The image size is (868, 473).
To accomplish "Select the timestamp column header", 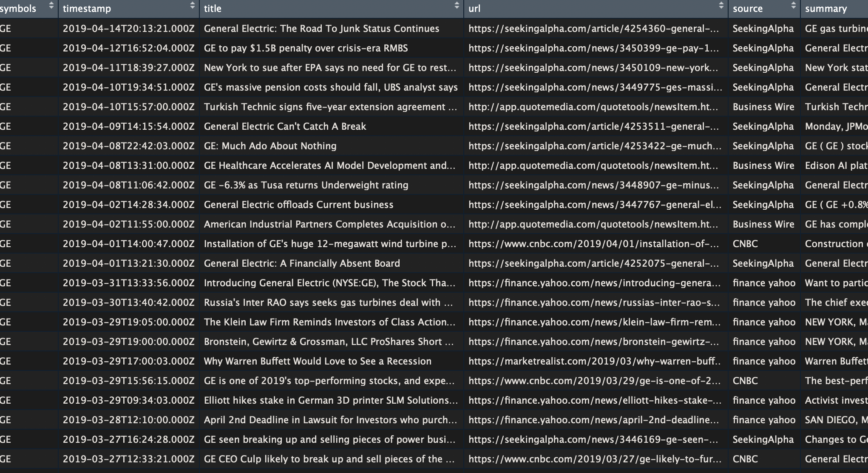I will tap(129, 9).
